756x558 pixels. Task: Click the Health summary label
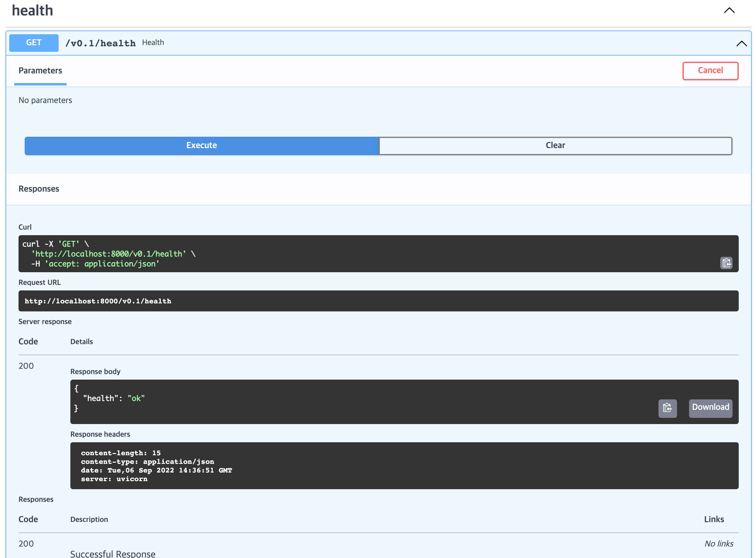[153, 43]
